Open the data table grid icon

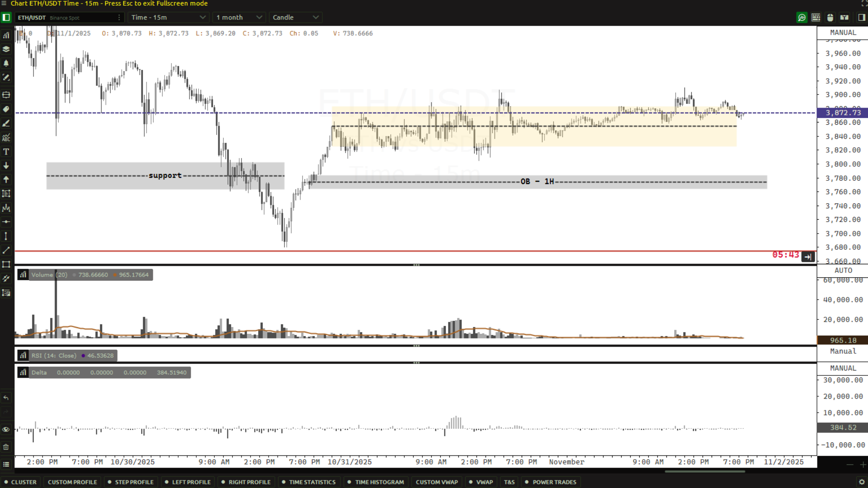click(816, 18)
